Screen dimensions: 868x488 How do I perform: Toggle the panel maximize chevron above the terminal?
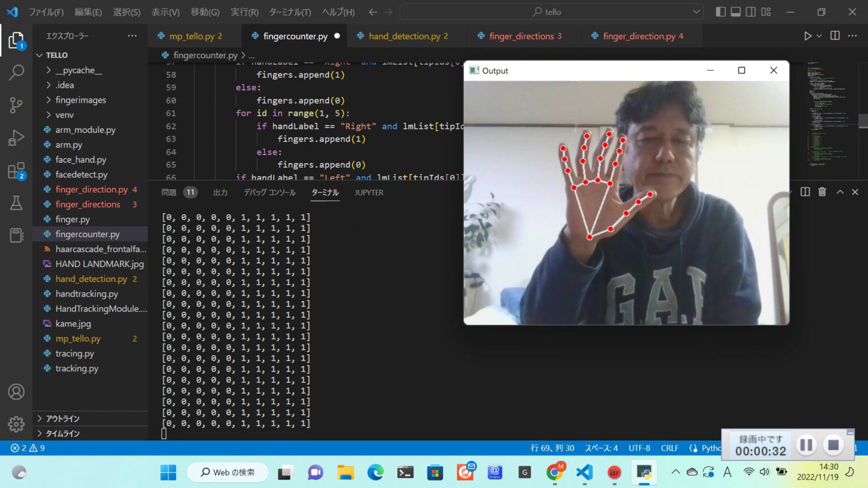point(840,191)
